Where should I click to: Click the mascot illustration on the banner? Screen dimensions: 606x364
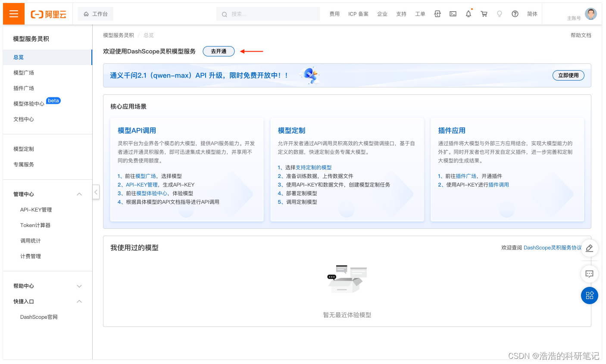point(310,75)
